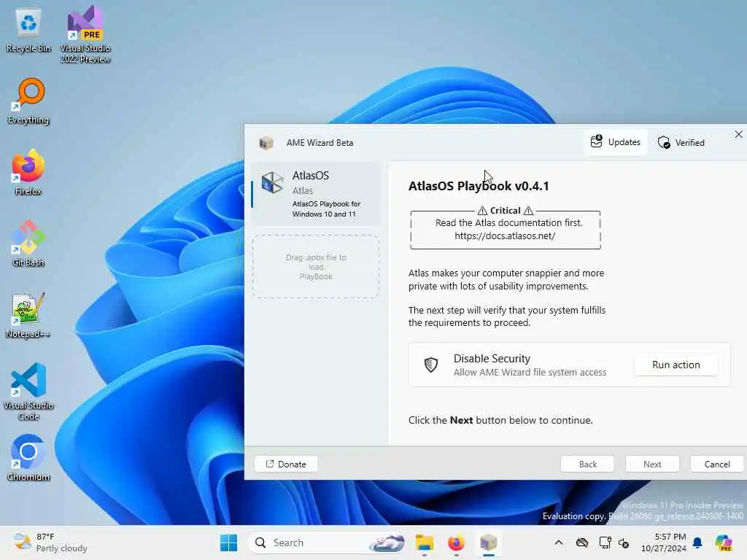This screenshot has height=560, width=747.
Task: Select the Chromium desktop shortcut
Action: [x=28, y=458]
